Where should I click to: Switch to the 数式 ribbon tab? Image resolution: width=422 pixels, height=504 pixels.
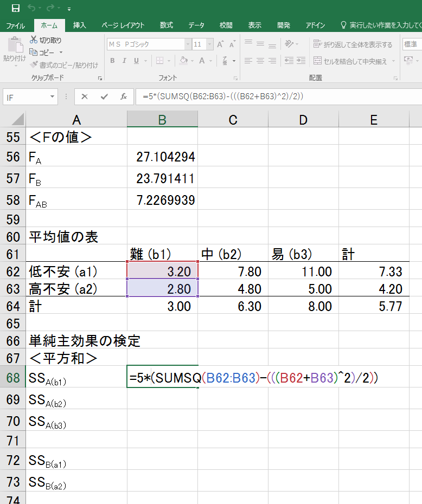point(167,25)
